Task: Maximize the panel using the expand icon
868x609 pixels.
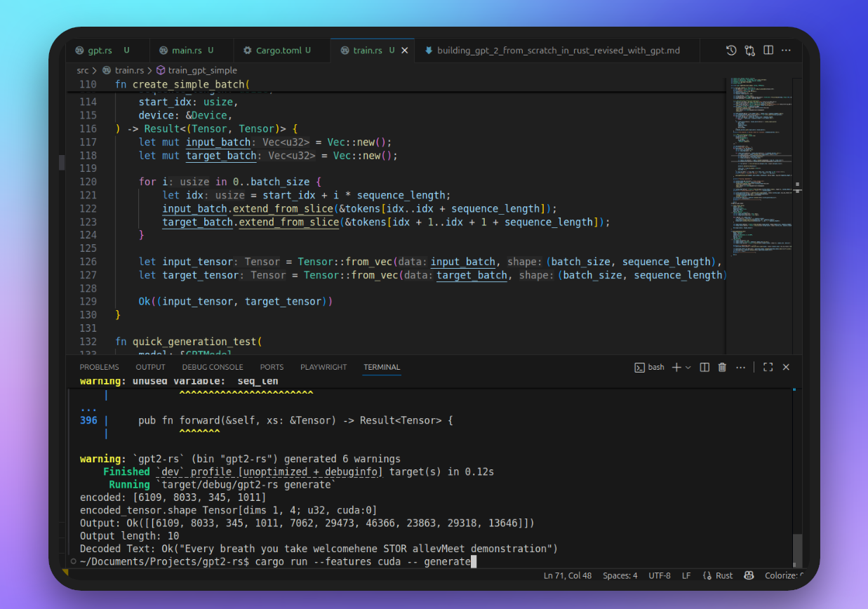Action: pos(768,367)
